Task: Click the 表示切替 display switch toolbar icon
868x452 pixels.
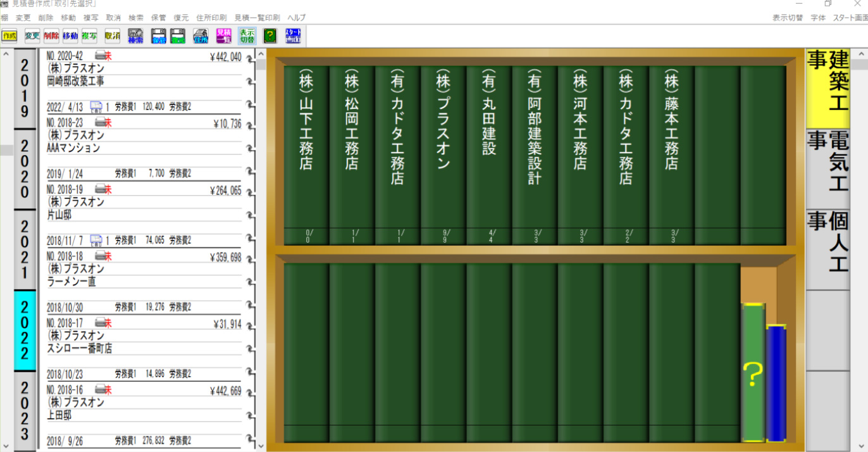Action: [x=247, y=36]
